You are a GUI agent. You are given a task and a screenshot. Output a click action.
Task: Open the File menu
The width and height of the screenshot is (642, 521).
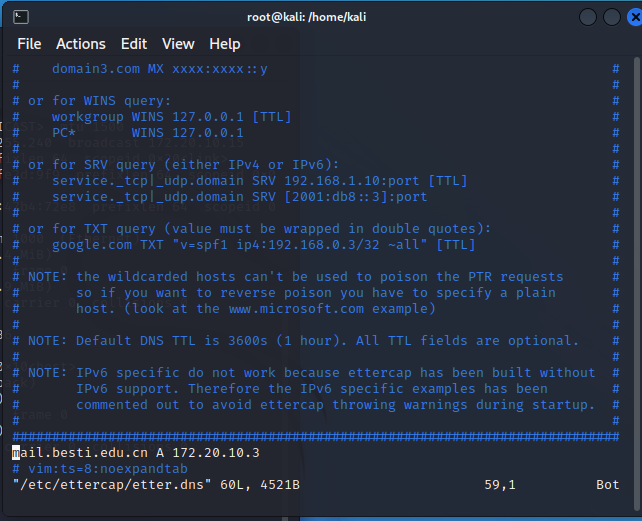coord(29,44)
